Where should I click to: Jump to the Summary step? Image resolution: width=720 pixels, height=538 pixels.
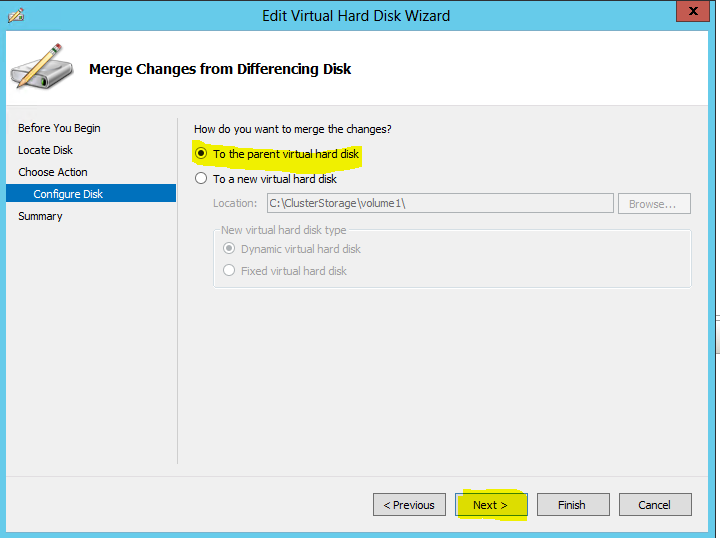[40, 216]
